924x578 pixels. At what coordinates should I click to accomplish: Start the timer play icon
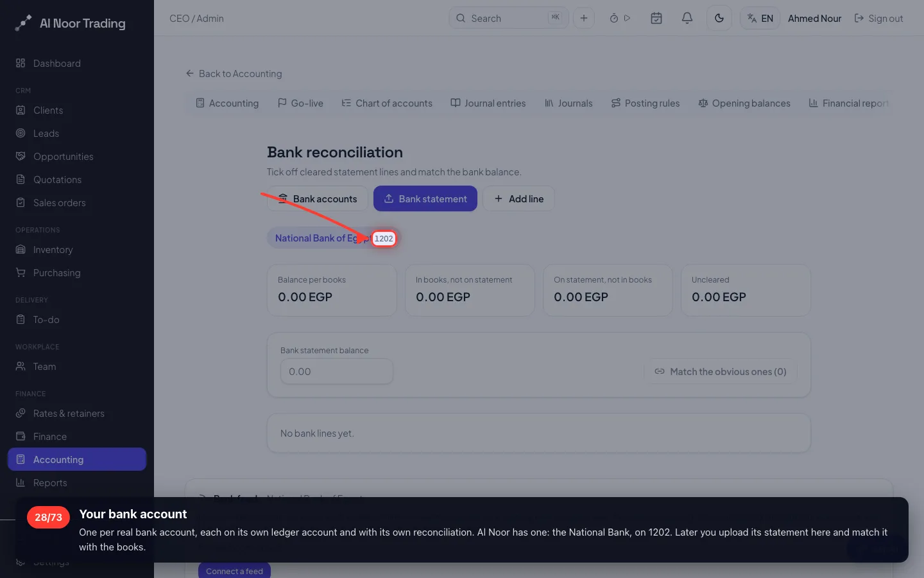point(628,18)
